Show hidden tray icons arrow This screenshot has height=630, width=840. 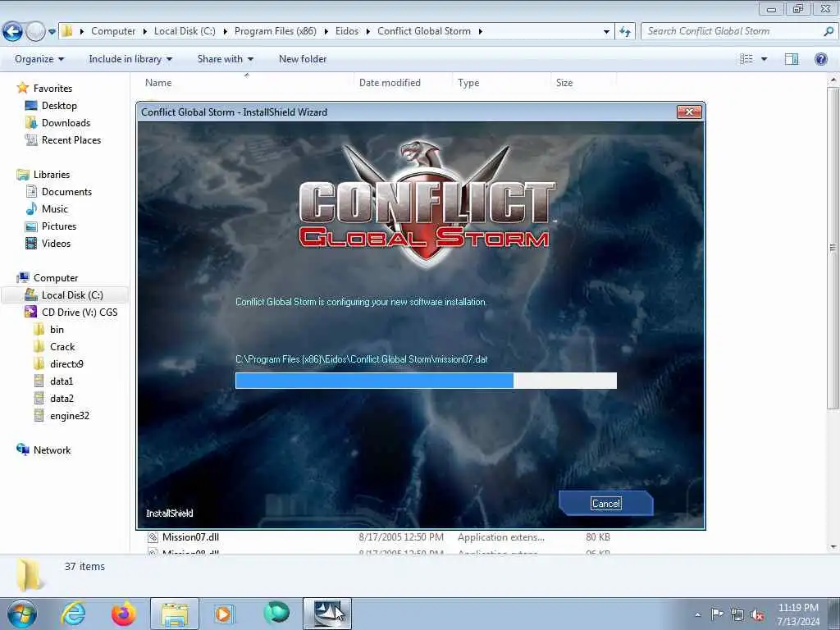[x=697, y=614]
